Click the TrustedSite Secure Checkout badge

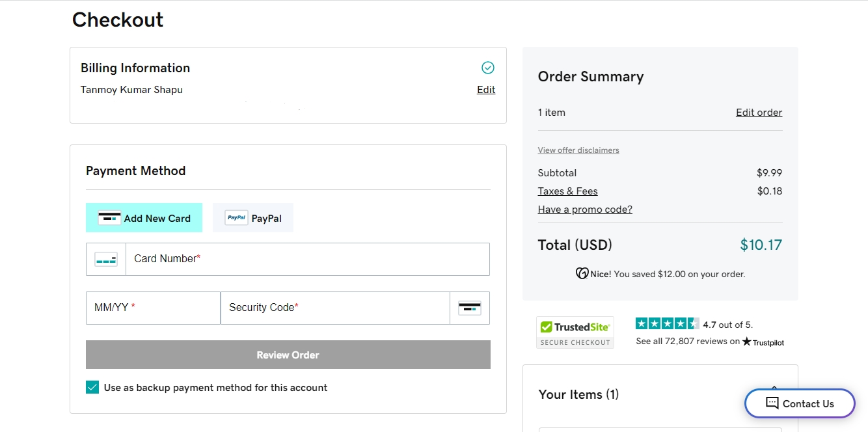575,332
